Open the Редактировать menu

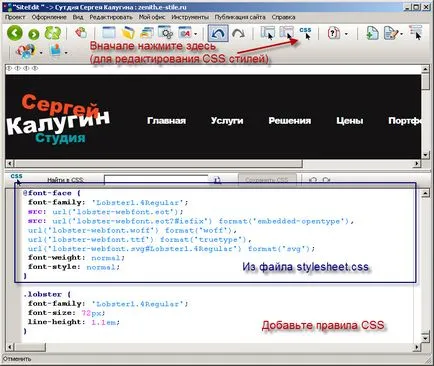[111, 17]
